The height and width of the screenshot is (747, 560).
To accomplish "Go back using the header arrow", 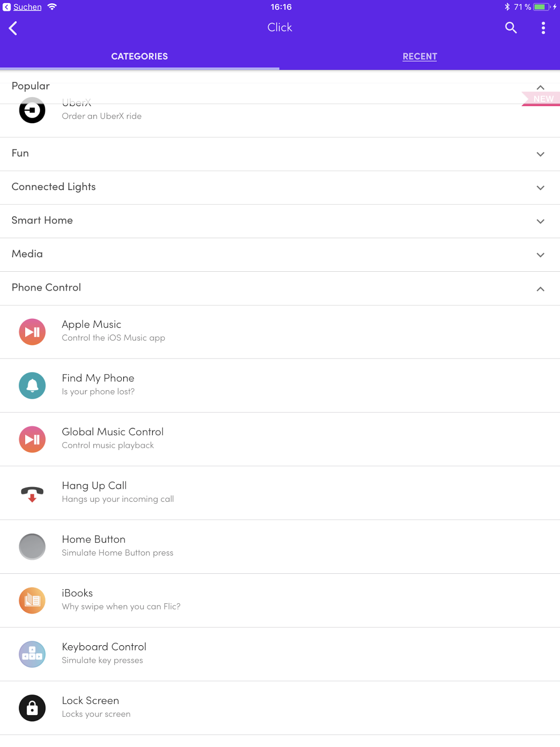I will coord(13,28).
